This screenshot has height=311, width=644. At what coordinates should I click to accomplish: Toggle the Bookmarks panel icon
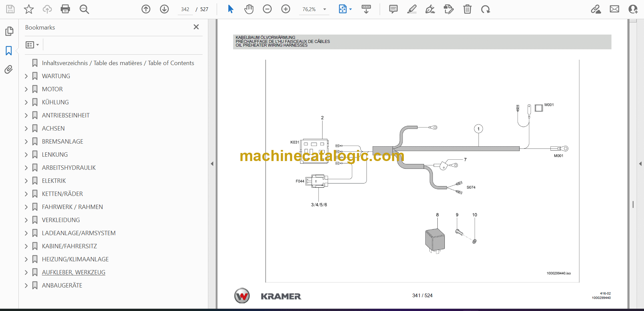pos(9,51)
